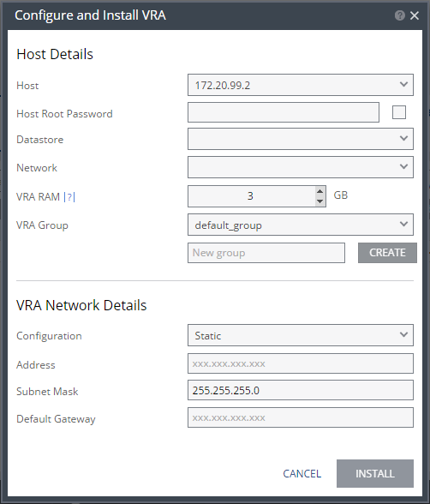Expand the Host dropdown showing 172.20.99.2

pos(301,85)
